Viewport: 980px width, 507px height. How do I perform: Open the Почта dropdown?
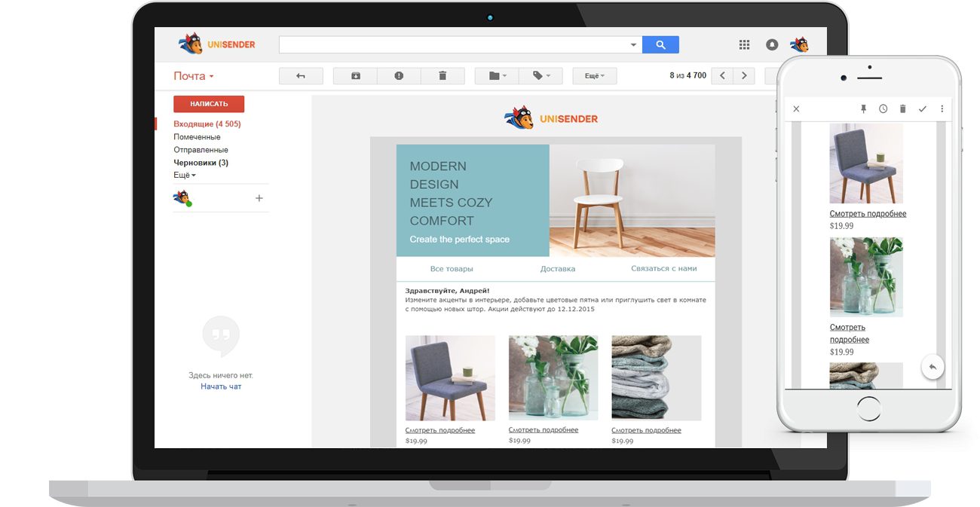pos(194,76)
